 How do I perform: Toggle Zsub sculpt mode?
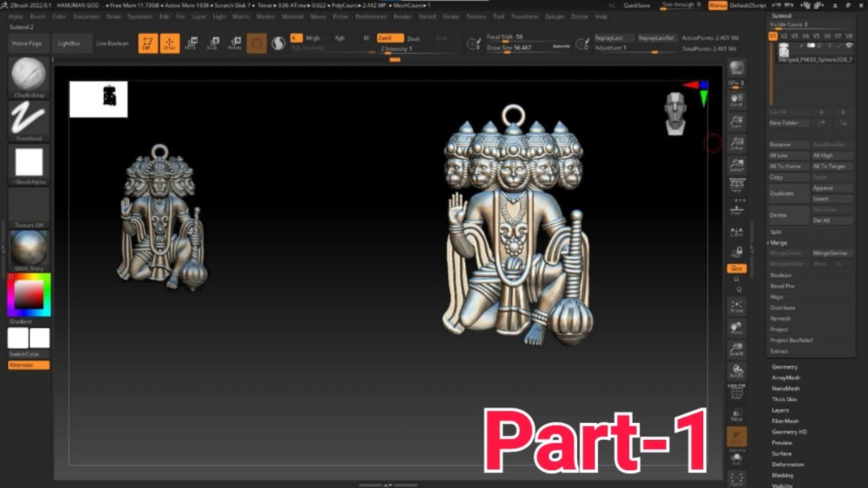(414, 38)
